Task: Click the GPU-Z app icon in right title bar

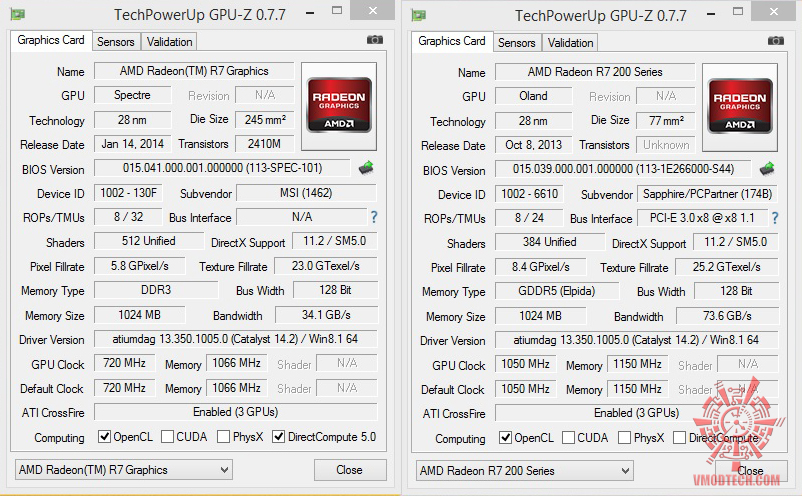Action: (419, 15)
